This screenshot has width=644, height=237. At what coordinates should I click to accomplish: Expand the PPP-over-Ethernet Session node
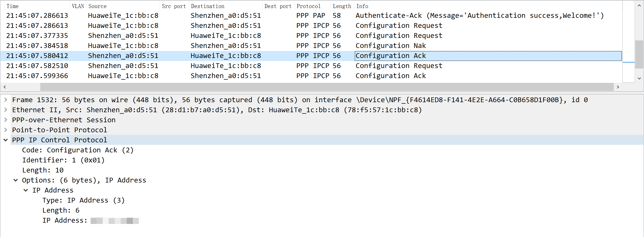point(6,120)
